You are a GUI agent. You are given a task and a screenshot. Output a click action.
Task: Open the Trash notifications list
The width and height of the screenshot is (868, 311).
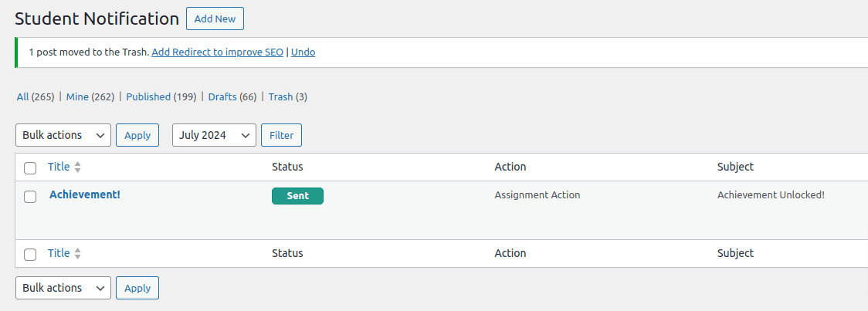tap(280, 97)
